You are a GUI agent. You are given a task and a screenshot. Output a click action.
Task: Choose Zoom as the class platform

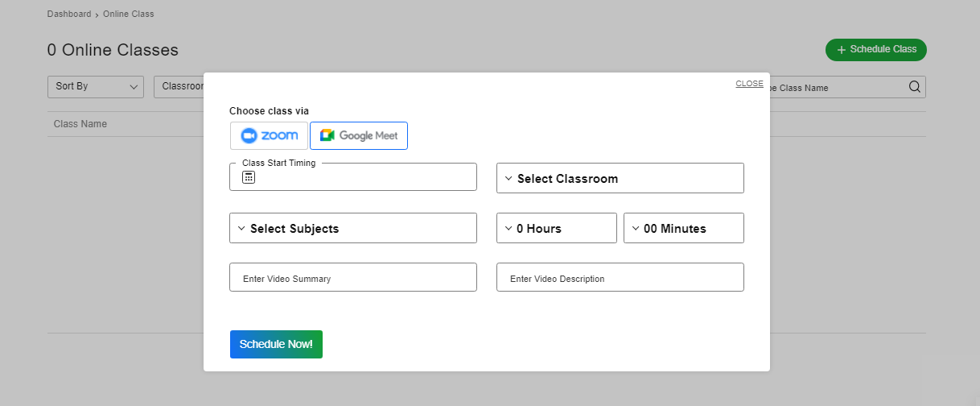tap(269, 135)
